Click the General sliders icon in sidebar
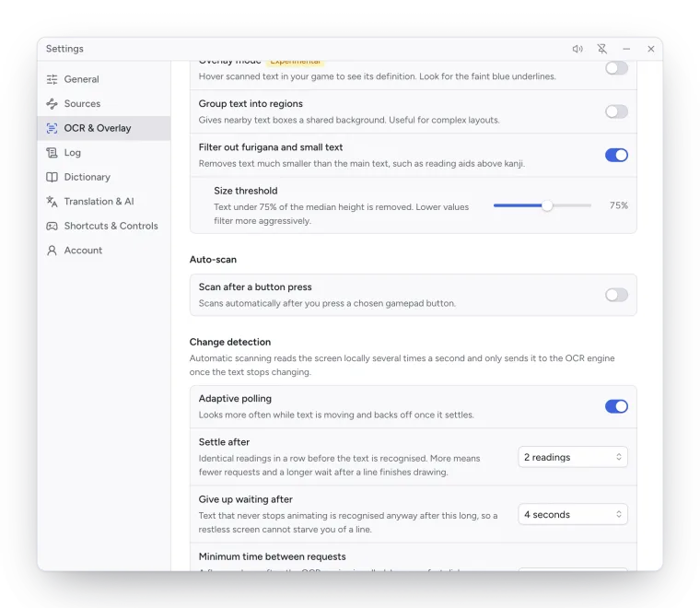 coord(52,79)
